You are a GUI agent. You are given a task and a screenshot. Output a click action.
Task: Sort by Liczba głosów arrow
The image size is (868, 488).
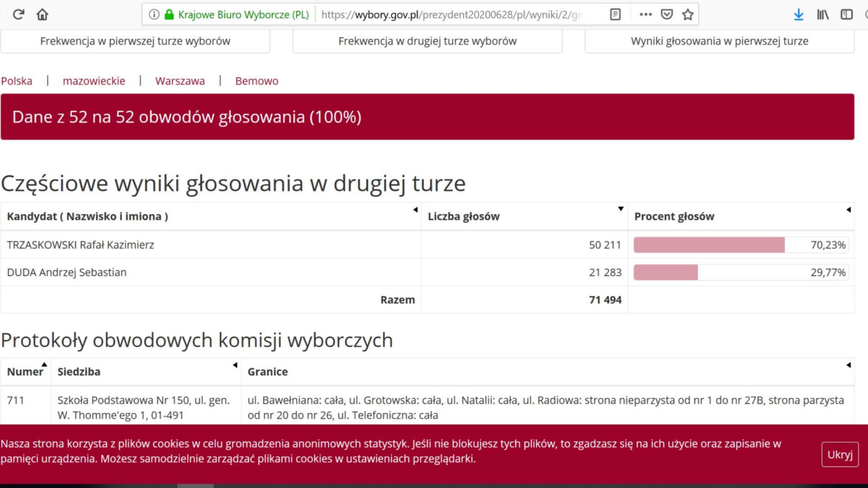pos(621,209)
